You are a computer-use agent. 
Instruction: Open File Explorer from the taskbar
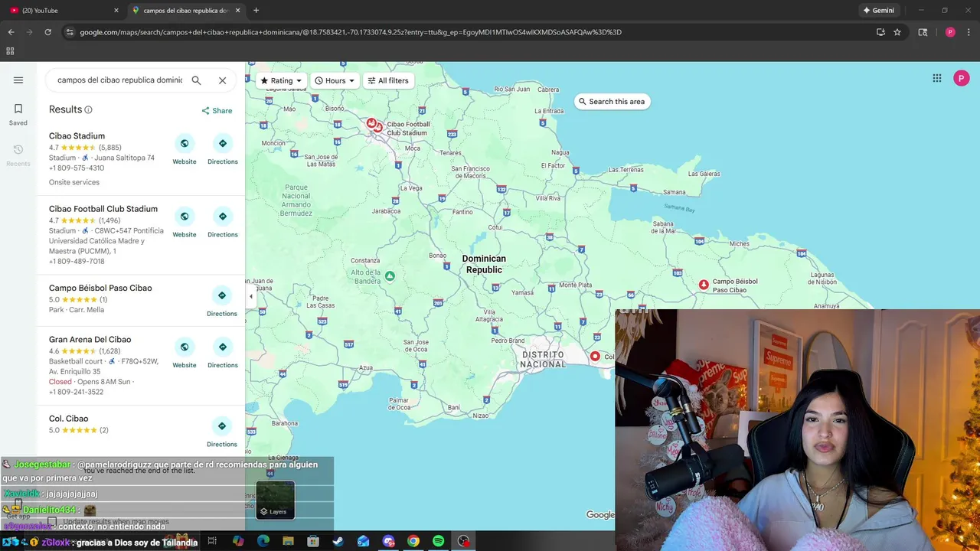click(288, 541)
